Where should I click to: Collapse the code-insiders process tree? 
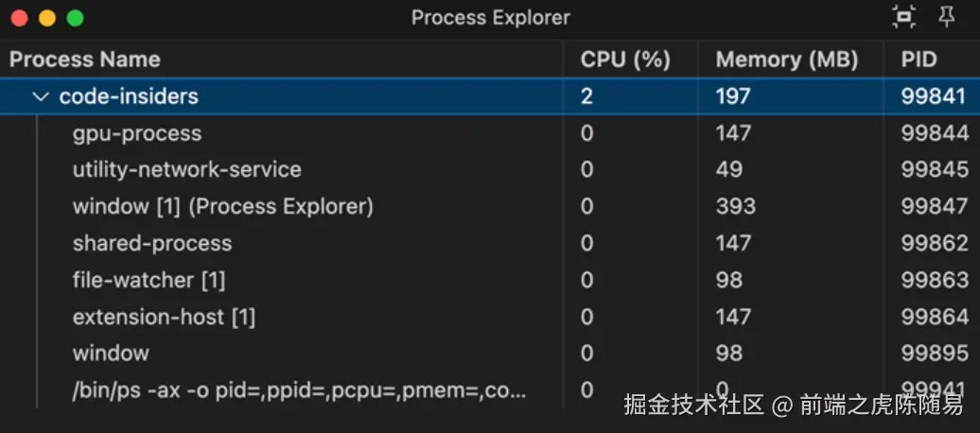pyautogui.click(x=40, y=96)
